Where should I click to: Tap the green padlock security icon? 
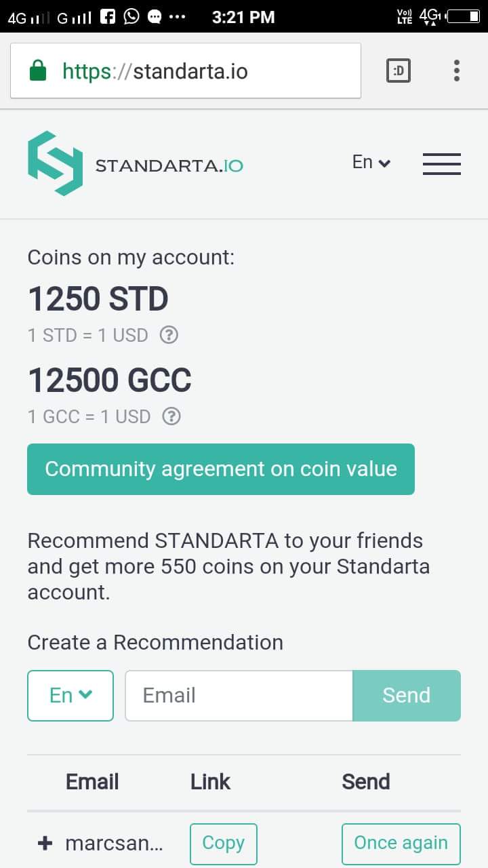tap(38, 70)
